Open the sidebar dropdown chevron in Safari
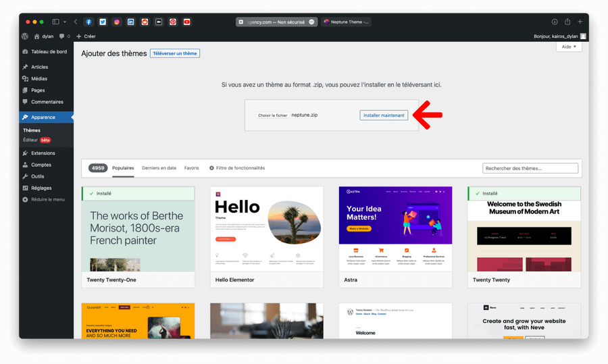Image resolution: width=608 pixels, height=364 pixels. 65,22
